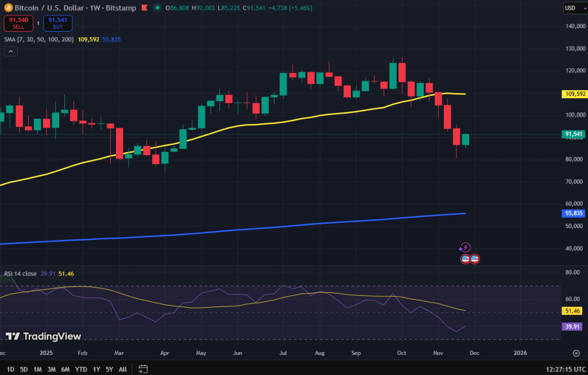Click the red flag icon beside Bitstamp

tap(143, 7)
